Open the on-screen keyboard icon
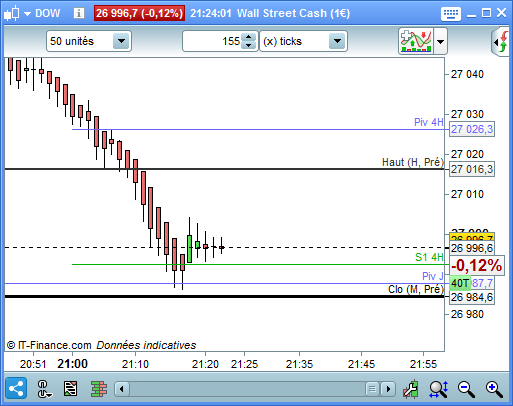 click(451, 14)
